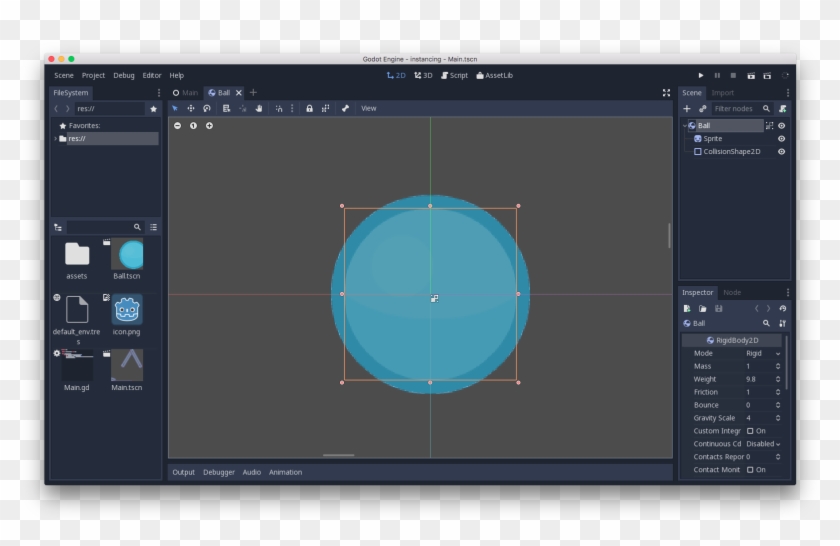Activate the Rotate tool in toolbar
This screenshot has height=546, width=840.
(x=207, y=108)
